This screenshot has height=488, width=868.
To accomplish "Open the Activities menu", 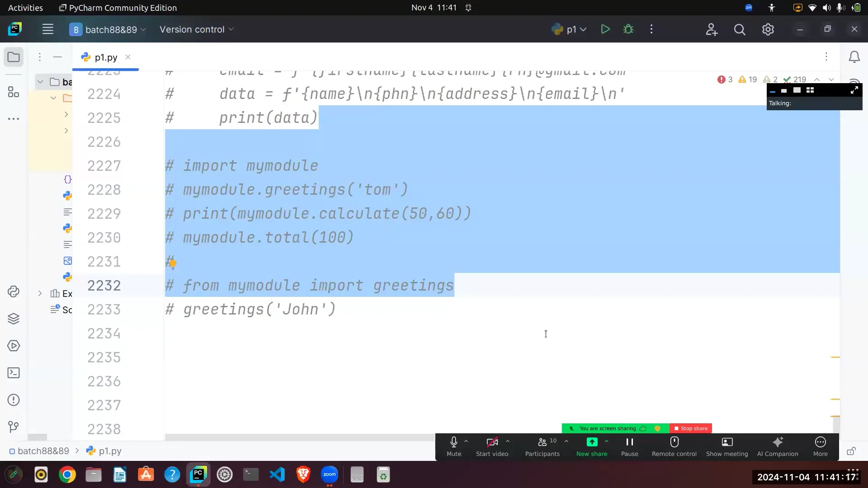I will click(x=25, y=7).
